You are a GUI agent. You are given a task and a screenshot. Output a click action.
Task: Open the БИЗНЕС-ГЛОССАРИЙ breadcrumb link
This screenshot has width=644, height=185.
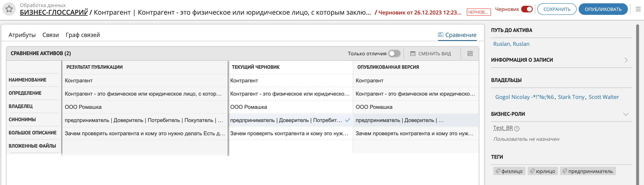point(54,12)
